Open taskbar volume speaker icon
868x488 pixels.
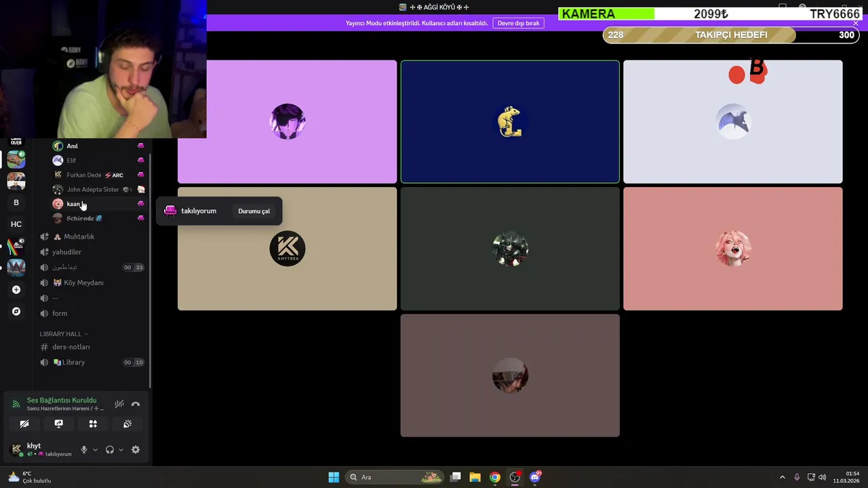823,477
